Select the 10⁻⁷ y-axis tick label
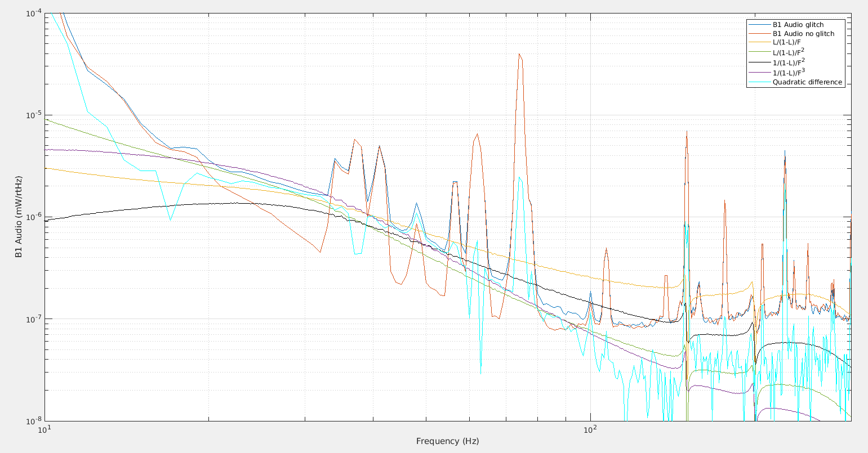The width and height of the screenshot is (868, 453). tap(34, 319)
